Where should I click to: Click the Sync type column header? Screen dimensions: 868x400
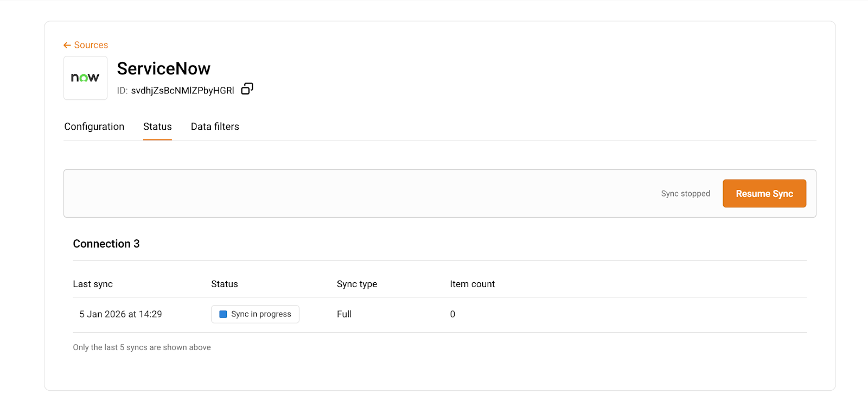coord(356,284)
